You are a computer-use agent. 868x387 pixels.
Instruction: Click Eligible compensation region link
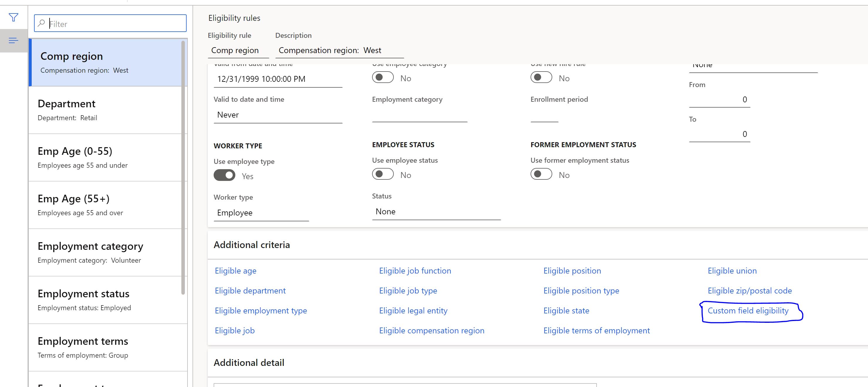click(431, 330)
